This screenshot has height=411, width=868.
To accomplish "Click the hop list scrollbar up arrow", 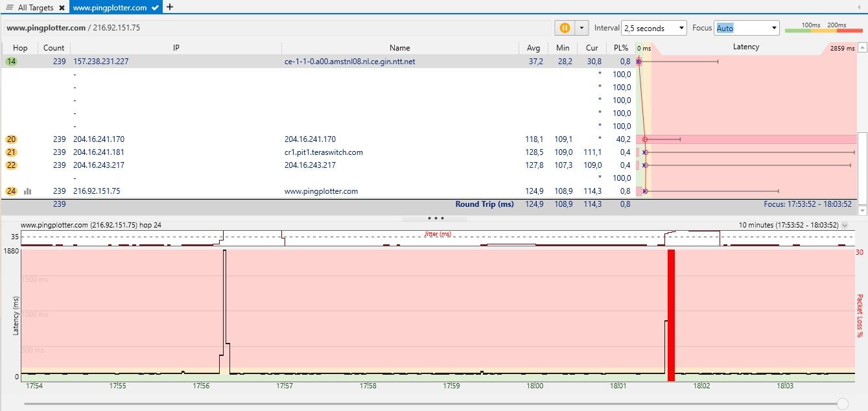I will (862, 47).
